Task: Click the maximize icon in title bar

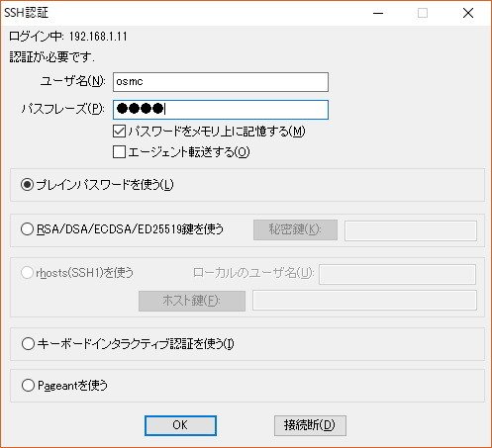Action: coord(423,13)
